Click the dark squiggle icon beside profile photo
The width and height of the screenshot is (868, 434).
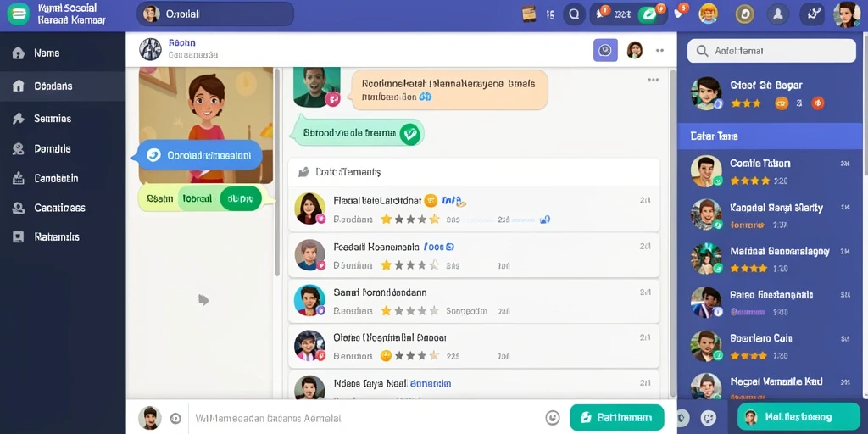[811, 14]
